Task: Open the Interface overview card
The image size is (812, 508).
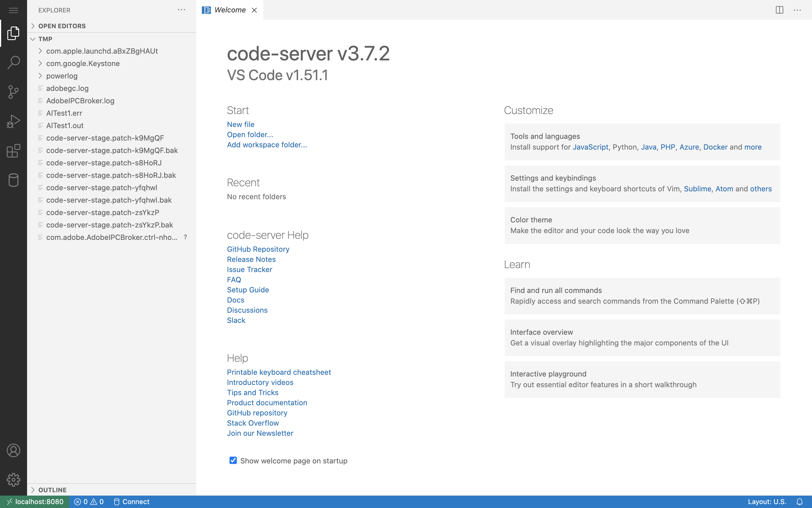Action: 642,338
